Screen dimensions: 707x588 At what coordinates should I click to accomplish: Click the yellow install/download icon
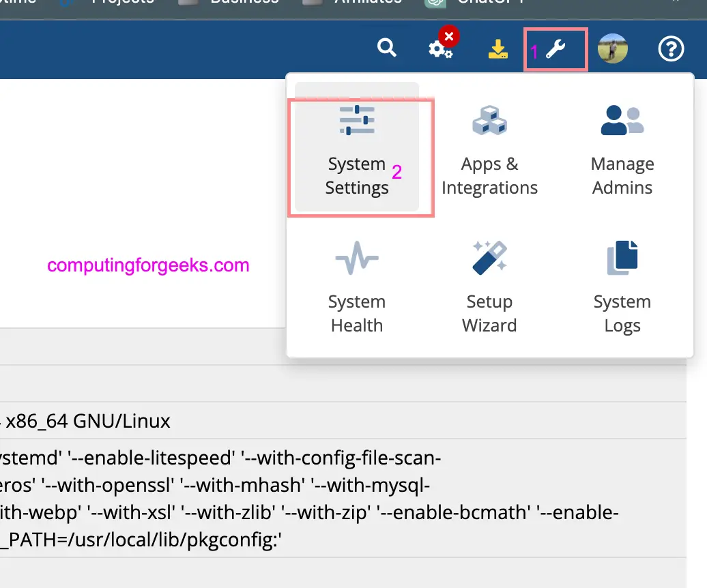tap(498, 49)
